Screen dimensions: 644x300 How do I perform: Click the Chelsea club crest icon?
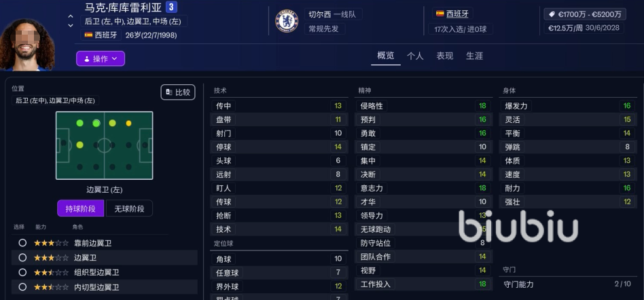pyautogui.click(x=286, y=21)
